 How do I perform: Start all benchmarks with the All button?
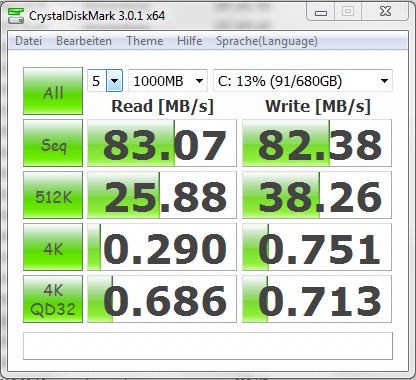click(x=53, y=91)
